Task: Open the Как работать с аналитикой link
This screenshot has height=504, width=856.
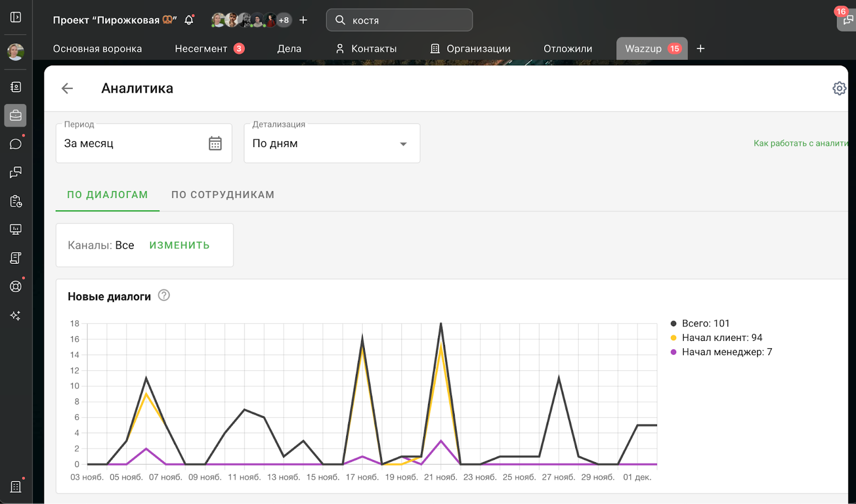Action: 800,143
